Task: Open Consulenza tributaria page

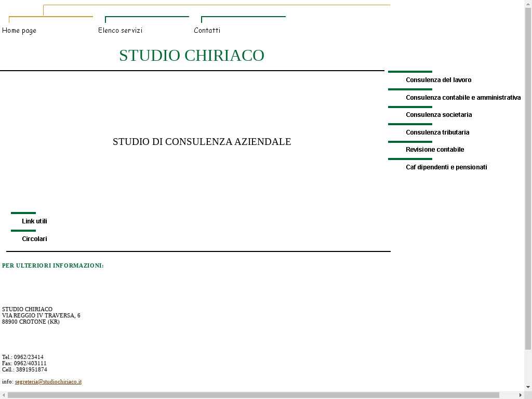Action: coord(437,132)
